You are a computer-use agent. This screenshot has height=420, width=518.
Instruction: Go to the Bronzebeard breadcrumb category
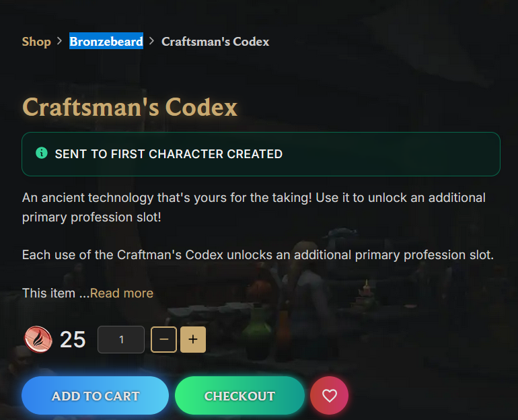[106, 41]
